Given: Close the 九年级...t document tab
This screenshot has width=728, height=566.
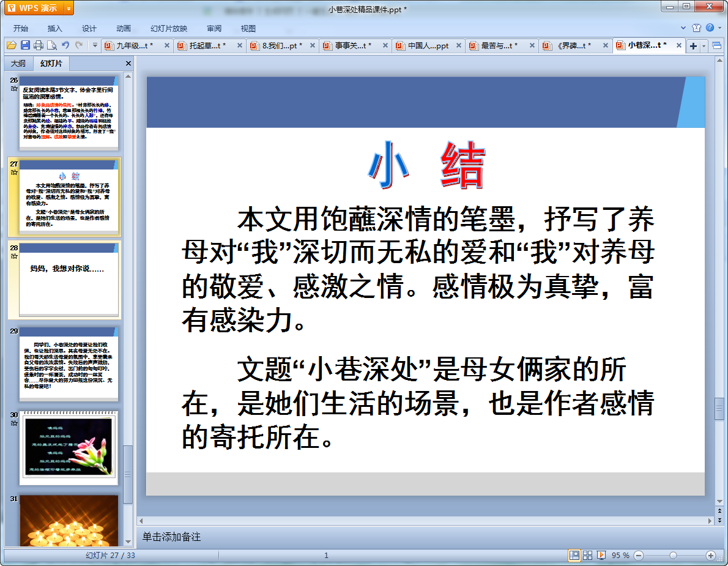Looking at the screenshot, I should click(x=166, y=45).
